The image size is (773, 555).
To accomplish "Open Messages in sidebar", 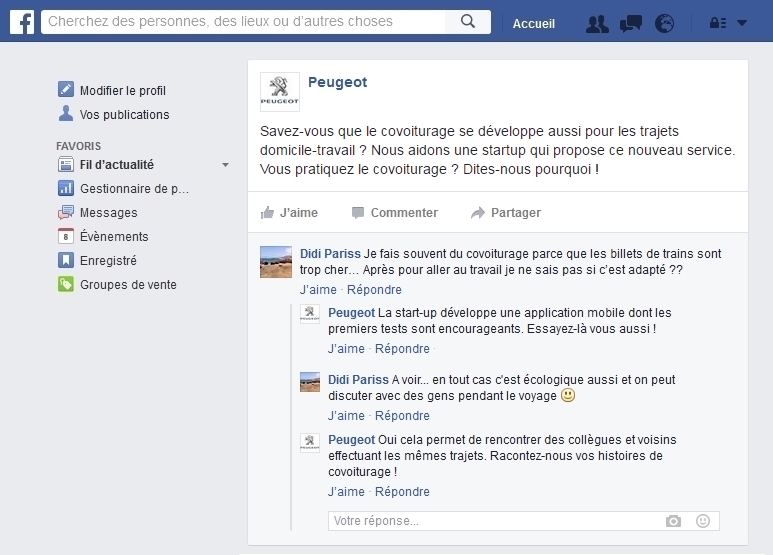I will click(108, 212).
